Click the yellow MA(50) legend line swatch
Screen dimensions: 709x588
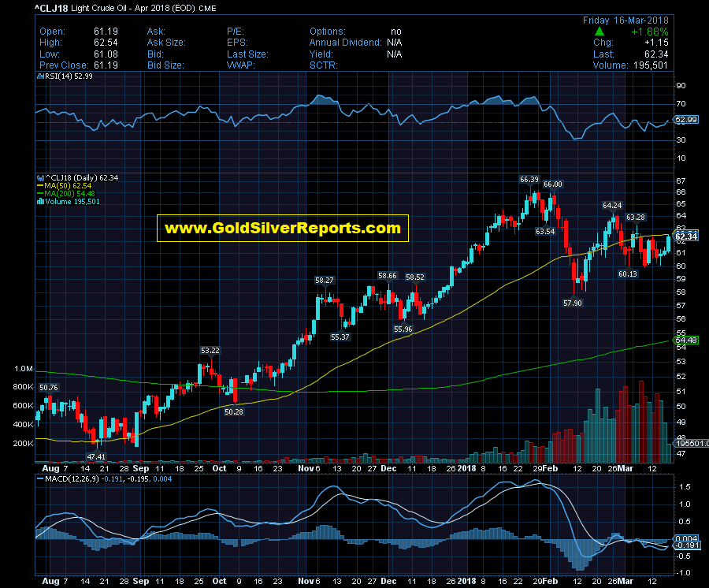(x=40, y=186)
